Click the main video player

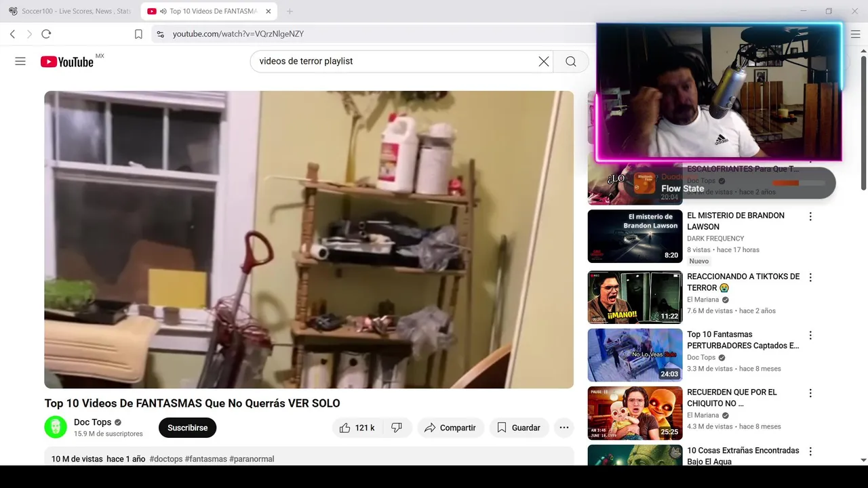click(x=309, y=239)
